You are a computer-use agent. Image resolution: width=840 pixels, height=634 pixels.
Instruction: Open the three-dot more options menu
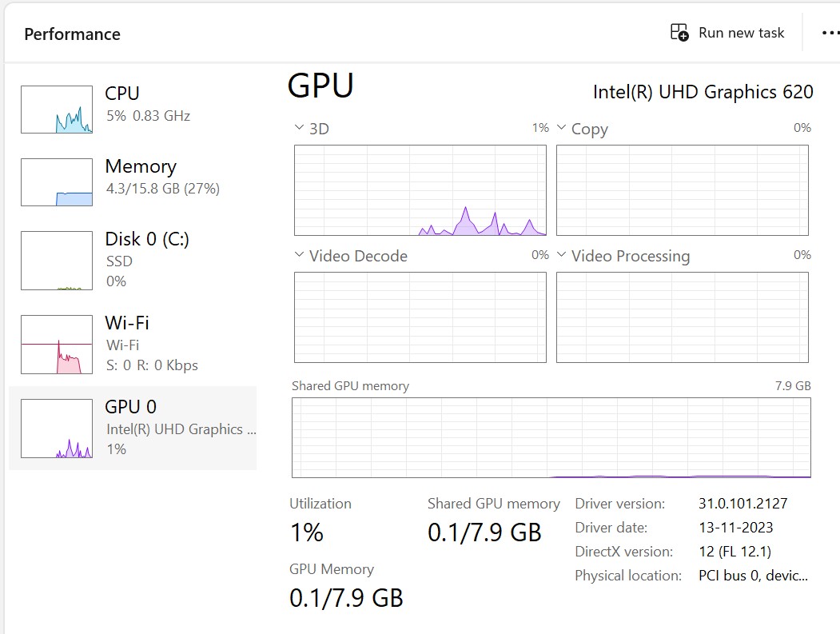point(830,33)
